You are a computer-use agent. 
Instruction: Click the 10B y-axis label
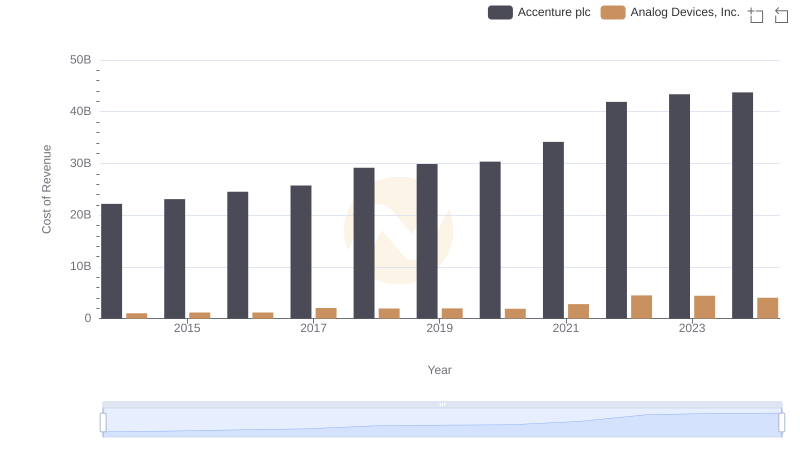(x=81, y=266)
